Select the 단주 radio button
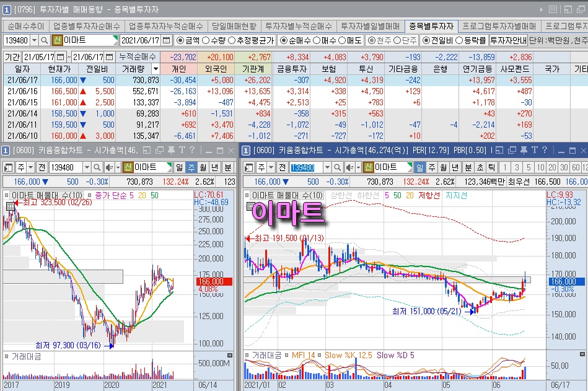 click(x=398, y=40)
